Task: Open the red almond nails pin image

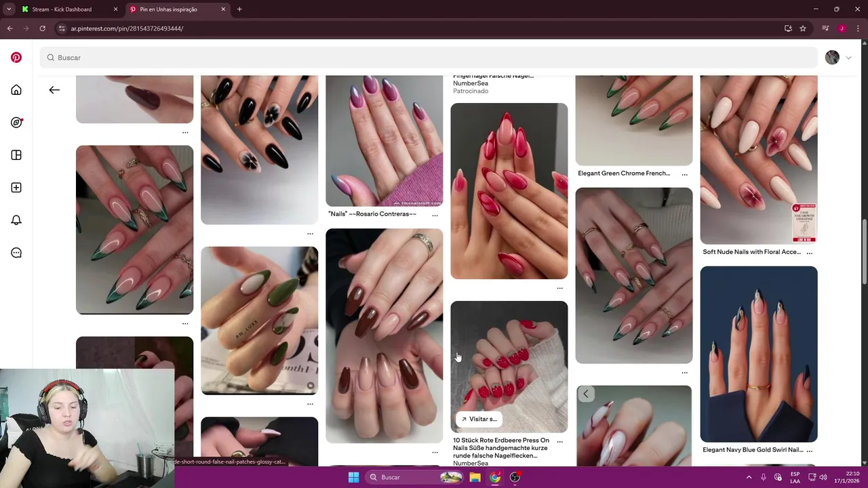Action: pos(509,191)
